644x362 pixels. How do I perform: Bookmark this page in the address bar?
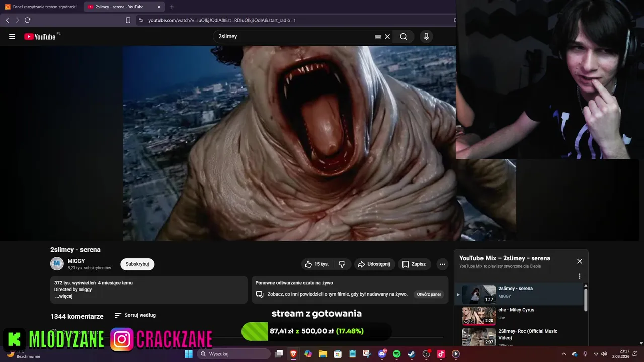coord(128,20)
